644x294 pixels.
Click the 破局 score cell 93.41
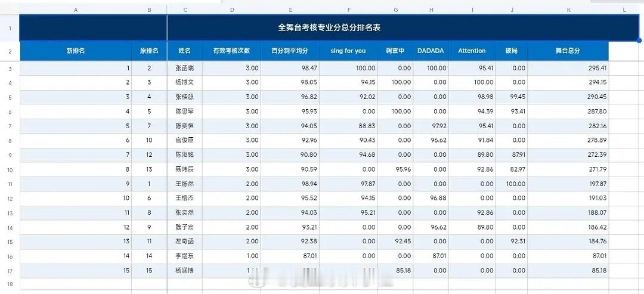(512, 112)
